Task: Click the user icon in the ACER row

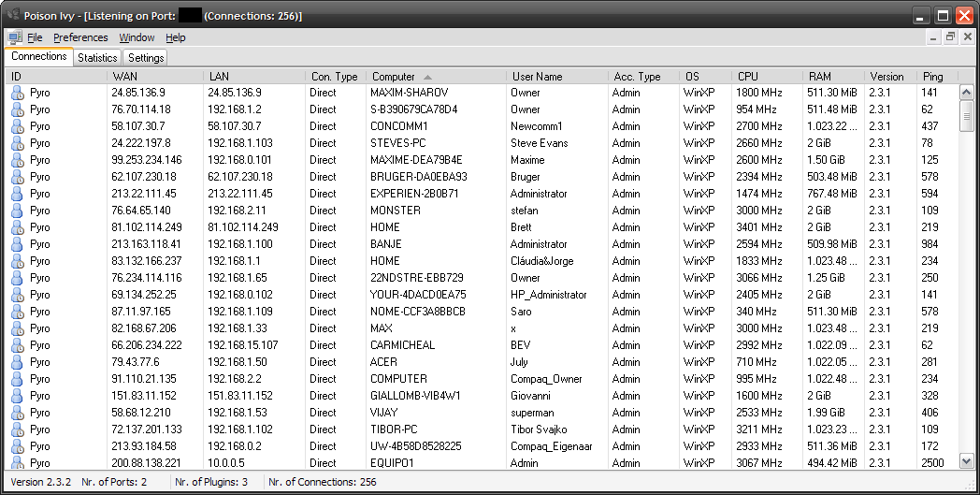Action: click(x=18, y=362)
